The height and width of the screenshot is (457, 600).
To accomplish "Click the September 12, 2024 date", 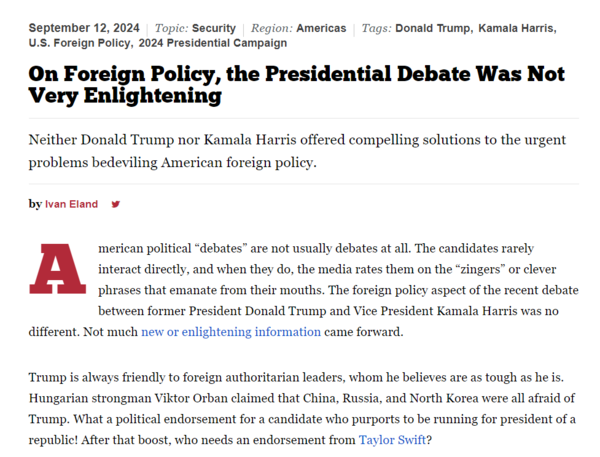I will coord(84,28).
